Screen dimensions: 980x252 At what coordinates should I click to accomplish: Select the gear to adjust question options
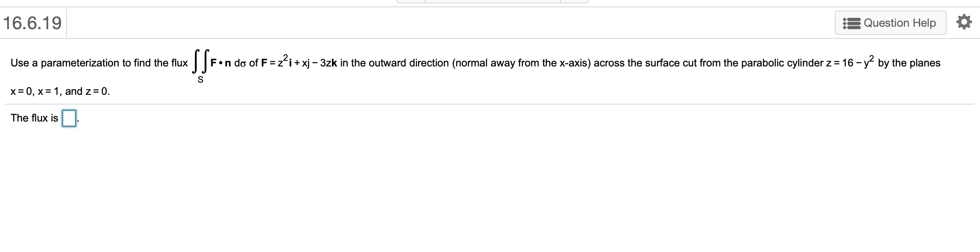(965, 22)
